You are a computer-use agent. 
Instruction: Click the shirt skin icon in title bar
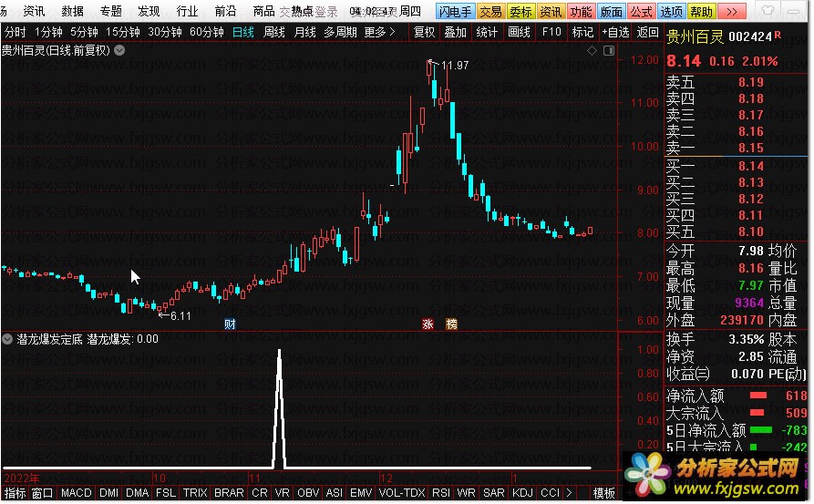click(x=768, y=10)
